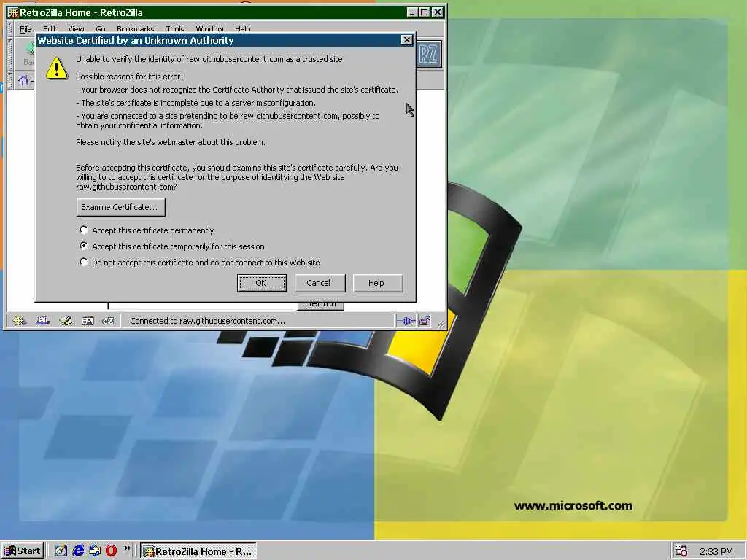Open the Bookmarks menu
Image resolution: width=747 pixels, height=560 pixels.
point(135,29)
